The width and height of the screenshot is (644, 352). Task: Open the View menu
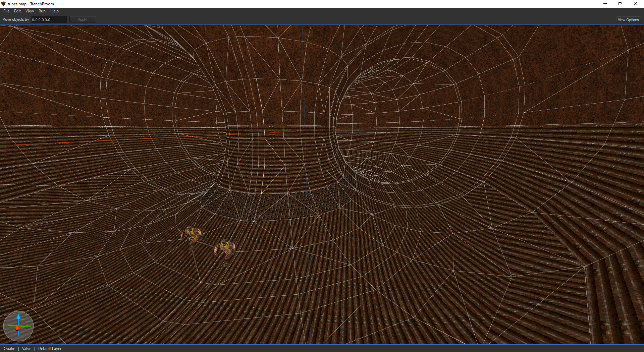click(30, 11)
